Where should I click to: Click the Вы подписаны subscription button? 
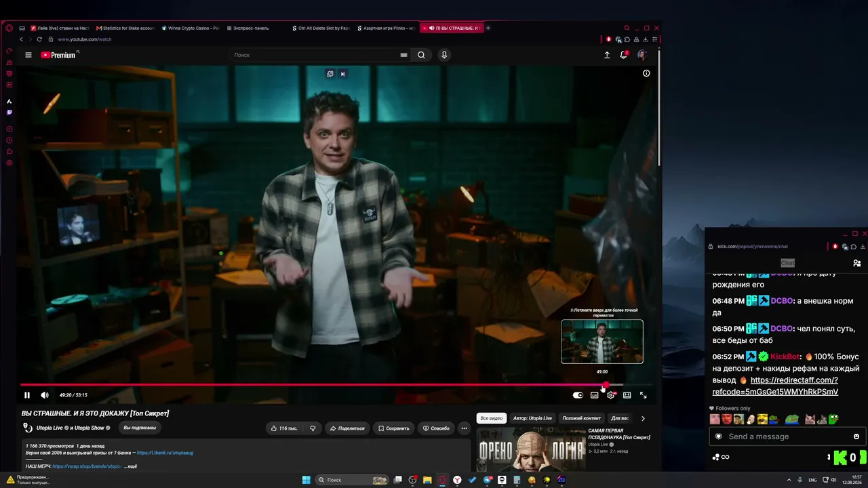pyautogui.click(x=140, y=428)
